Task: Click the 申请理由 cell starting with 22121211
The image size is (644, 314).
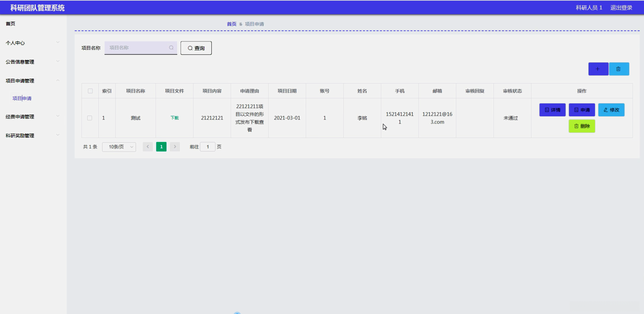Action: (x=250, y=118)
